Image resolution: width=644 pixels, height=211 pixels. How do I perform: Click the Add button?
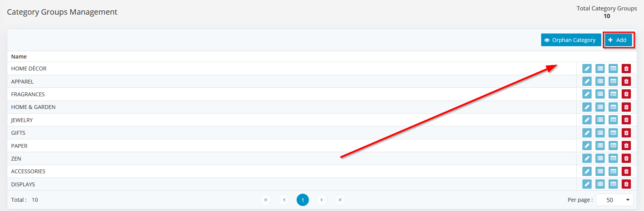point(619,40)
